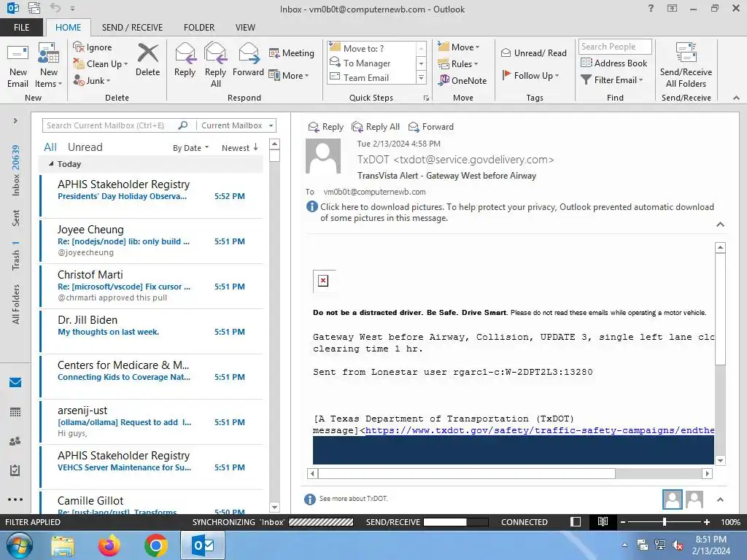Viewport: 747px width, 560px height.
Task: Open the Move dropdown
Action: pyautogui.click(x=459, y=47)
